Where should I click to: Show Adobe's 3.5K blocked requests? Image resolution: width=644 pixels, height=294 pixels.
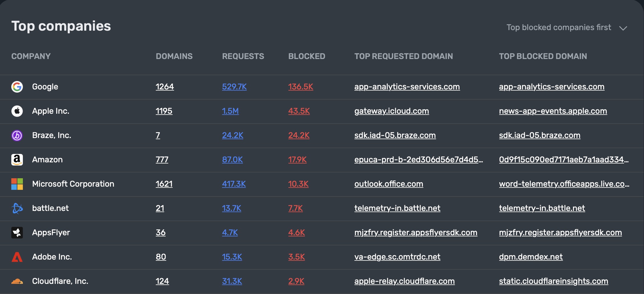[297, 257]
